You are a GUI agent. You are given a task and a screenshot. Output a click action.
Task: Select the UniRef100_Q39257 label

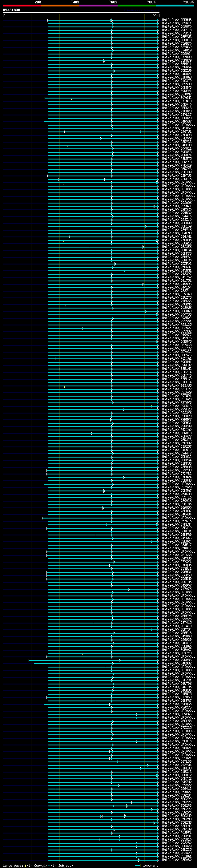(177, 446)
